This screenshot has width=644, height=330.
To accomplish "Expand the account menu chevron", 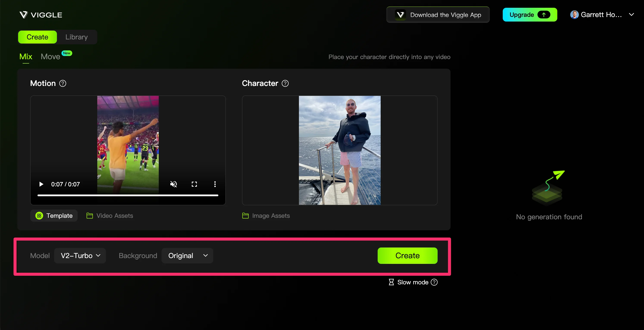I will (631, 15).
